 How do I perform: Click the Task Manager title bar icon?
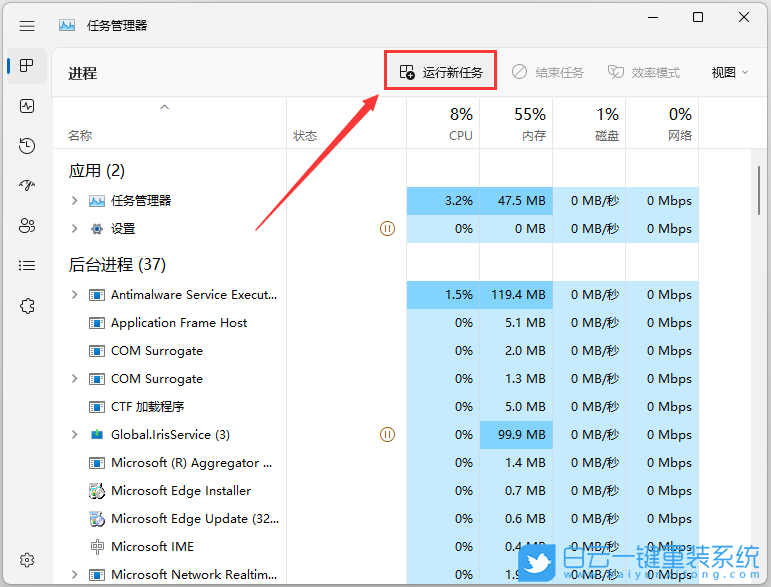(x=67, y=26)
